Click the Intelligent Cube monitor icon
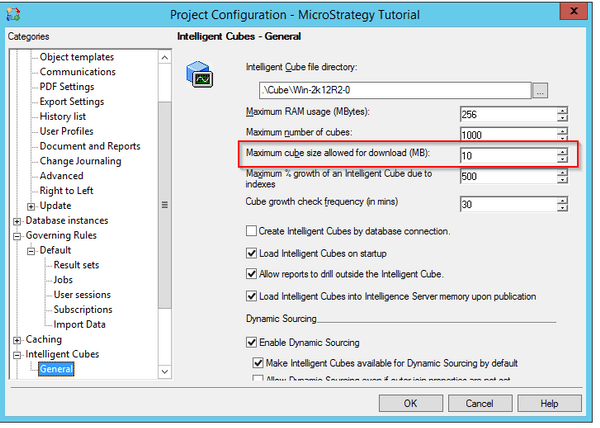The height and width of the screenshot is (428, 600). (x=201, y=76)
